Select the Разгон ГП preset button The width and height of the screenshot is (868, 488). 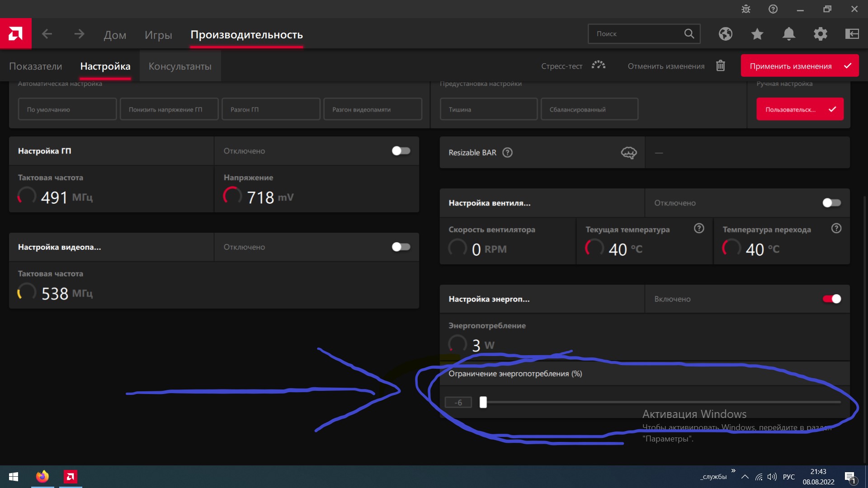click(270, 109)
